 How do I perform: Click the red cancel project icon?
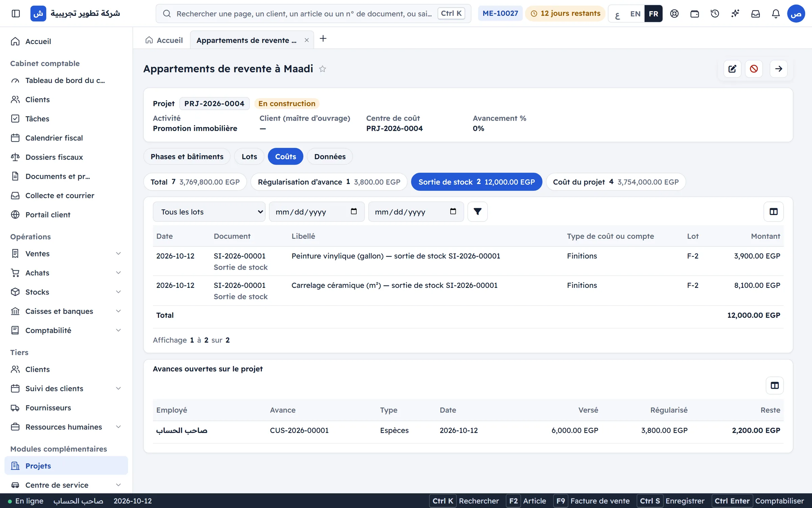click(754, 69)
